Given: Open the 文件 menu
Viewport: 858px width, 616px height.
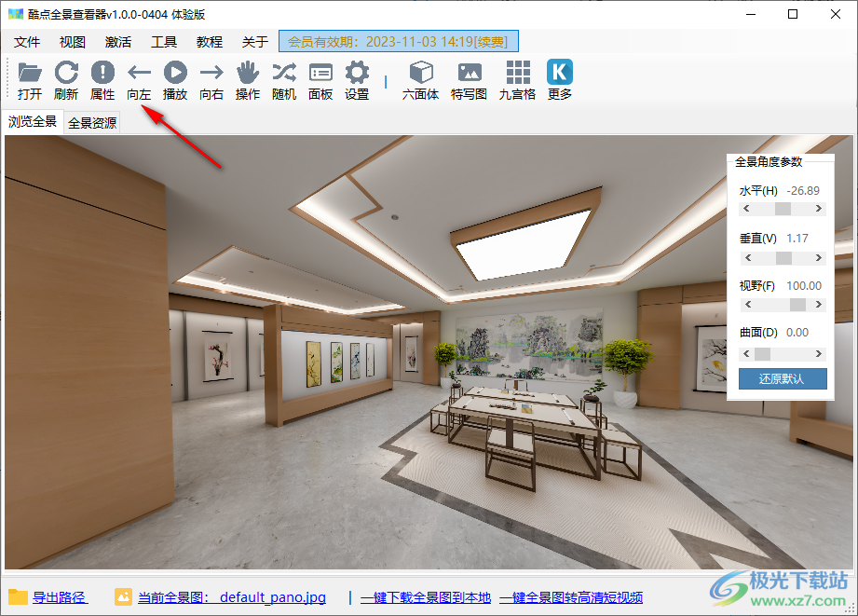Looking at the screenshot, I should point(27,42).
